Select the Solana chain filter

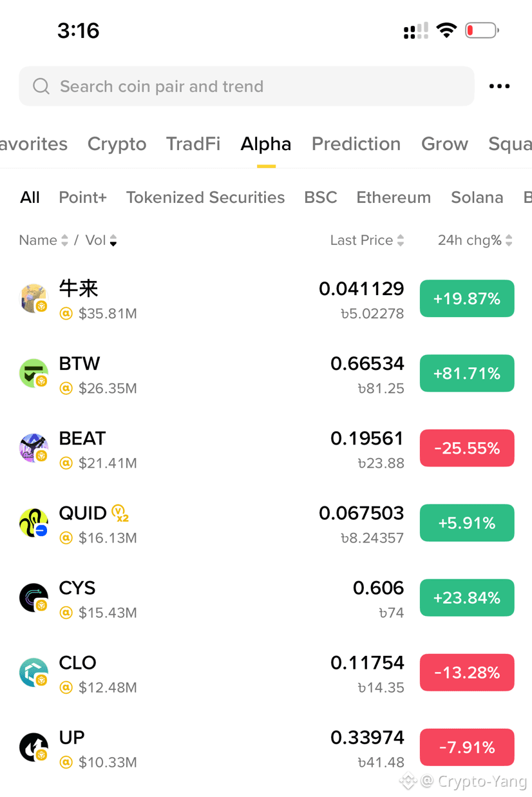click(477, 197)
